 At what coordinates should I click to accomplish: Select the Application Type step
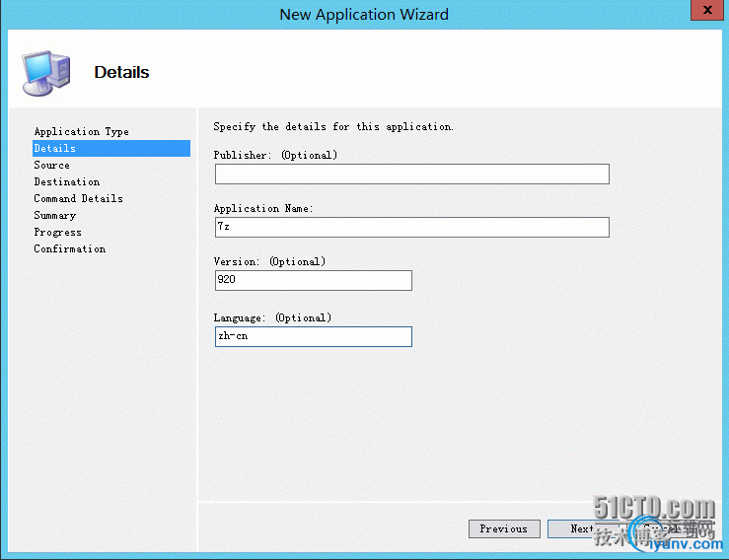[x=81, y=131]
